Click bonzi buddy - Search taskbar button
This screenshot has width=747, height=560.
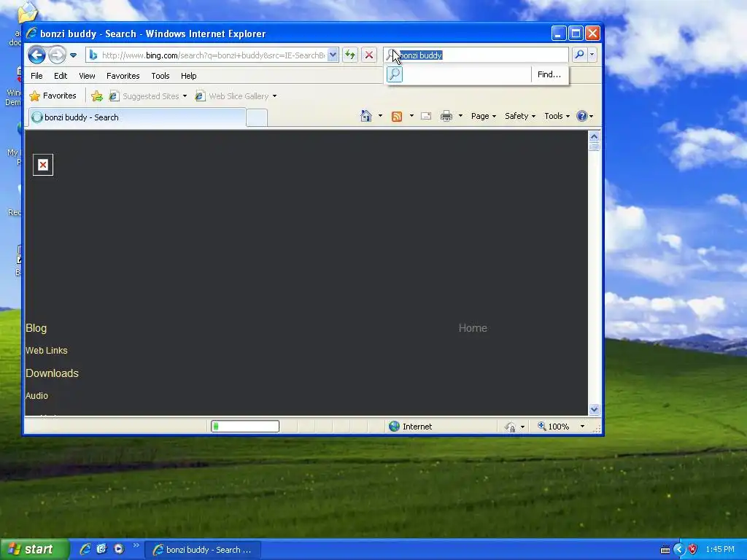(203, 550)
